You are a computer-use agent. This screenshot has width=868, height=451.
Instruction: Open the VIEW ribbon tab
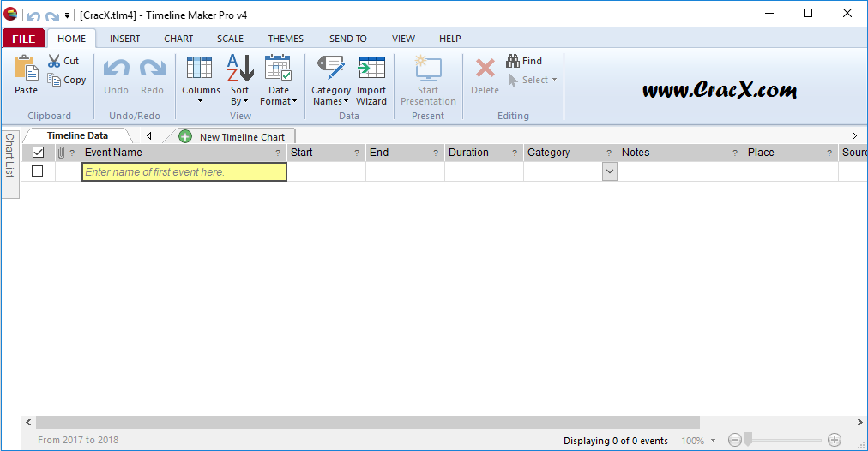(403, 39)
